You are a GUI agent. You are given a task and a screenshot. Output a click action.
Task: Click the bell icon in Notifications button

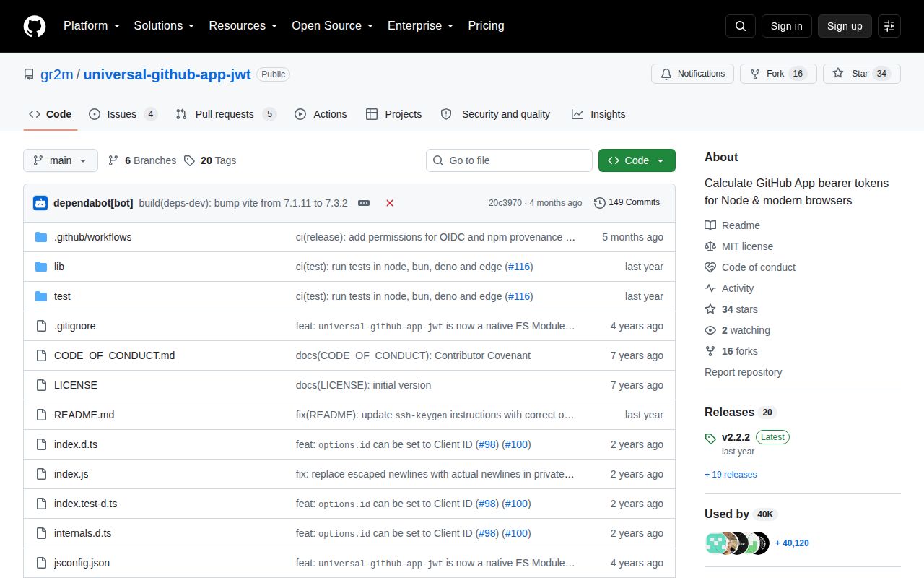[x=666, y=74]
